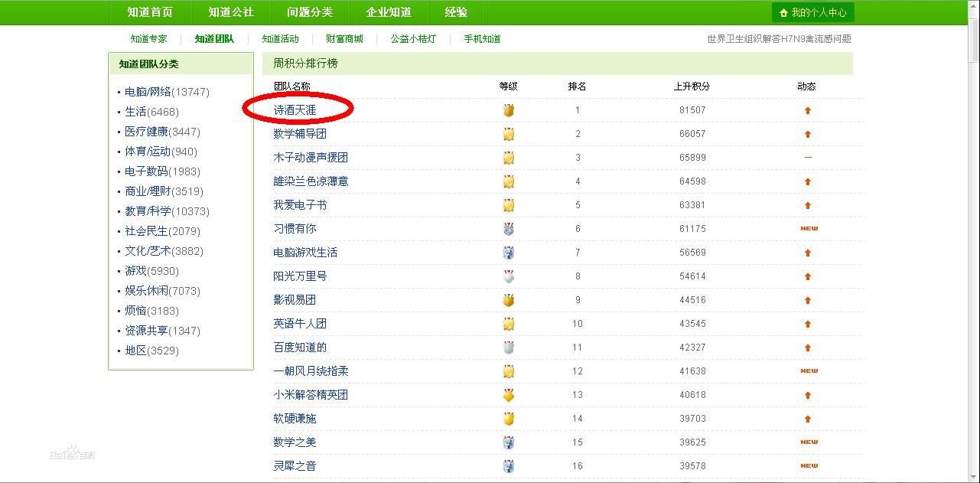Viewport: 980px width, 483px height.
Task: Open the H7N9 禽流感 news link
Action: pyautogui.click(x=779, y=39)
